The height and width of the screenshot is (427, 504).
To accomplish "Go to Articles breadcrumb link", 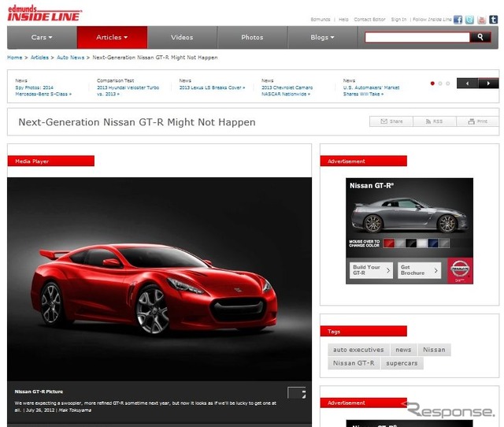I will pyautogui.click(x=39, y=58).
